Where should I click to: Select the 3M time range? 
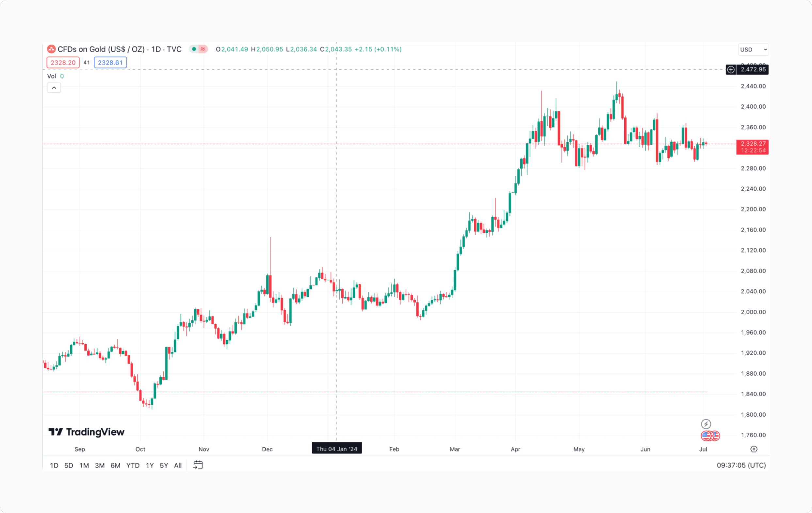click(x=100, y=465)
